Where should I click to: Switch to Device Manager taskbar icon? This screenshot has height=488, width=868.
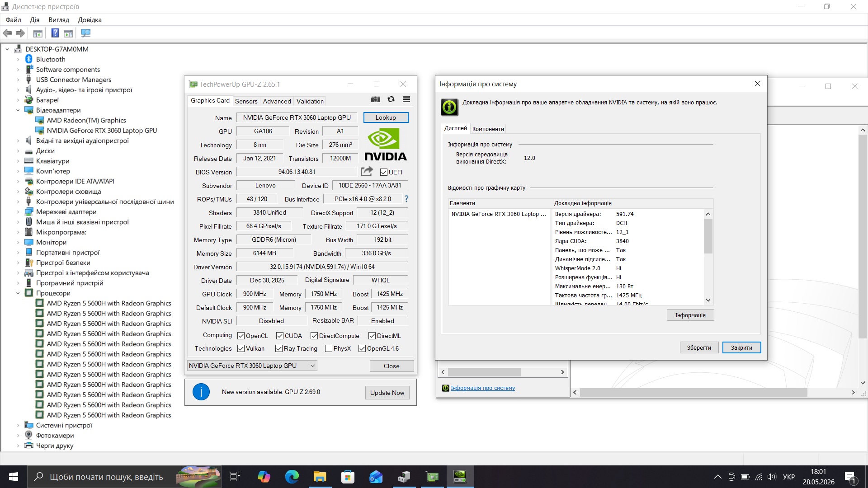pos(404,477)
